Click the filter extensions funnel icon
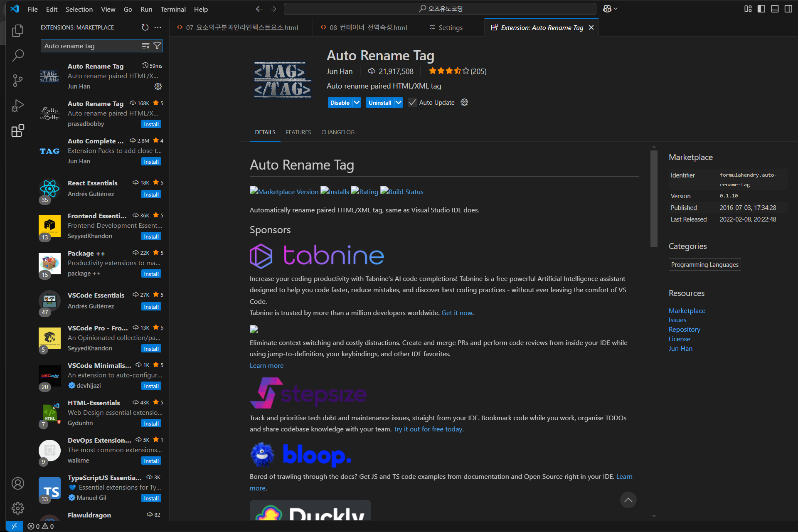 (157, 46)
